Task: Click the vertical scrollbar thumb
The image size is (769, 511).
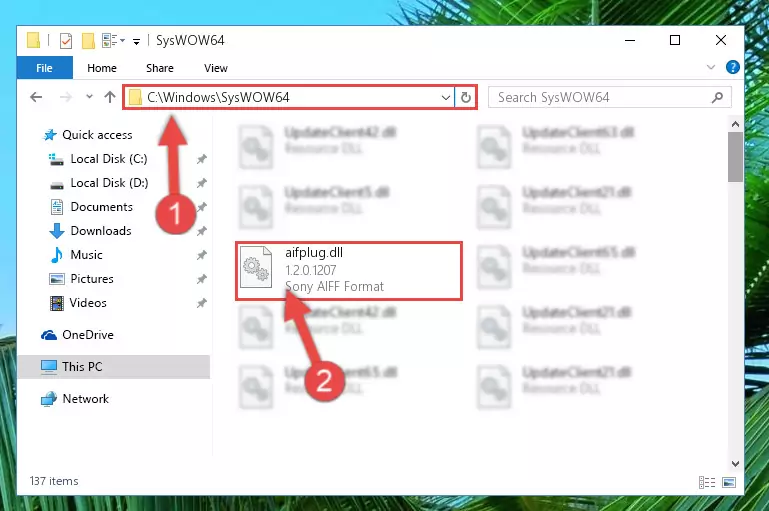Action: point(735,157)
